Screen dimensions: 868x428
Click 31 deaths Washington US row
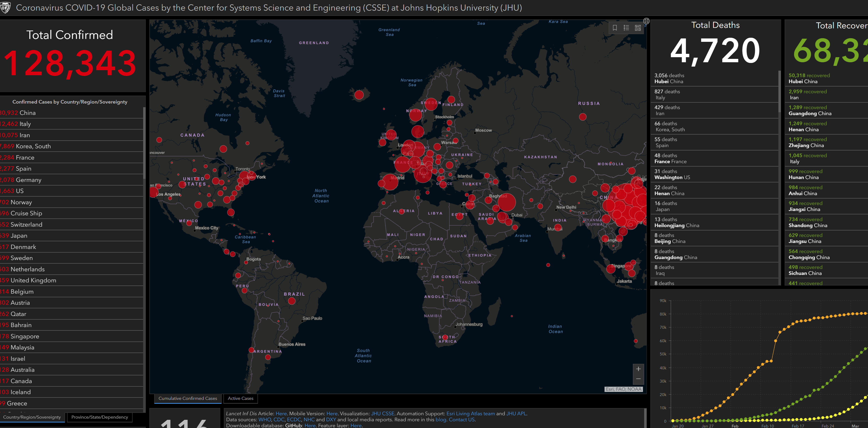[x=714, y=174]
